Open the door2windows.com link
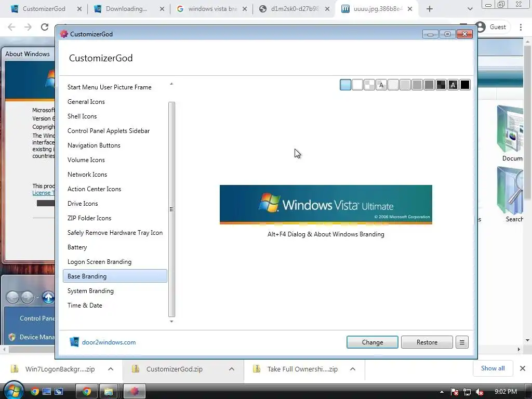This screenshot has width=532, height=399. (109, 342)
